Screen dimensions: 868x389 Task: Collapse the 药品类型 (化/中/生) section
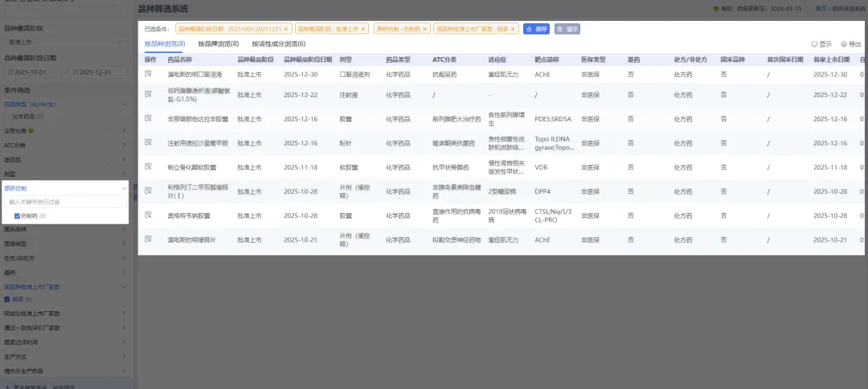[124, 104]
